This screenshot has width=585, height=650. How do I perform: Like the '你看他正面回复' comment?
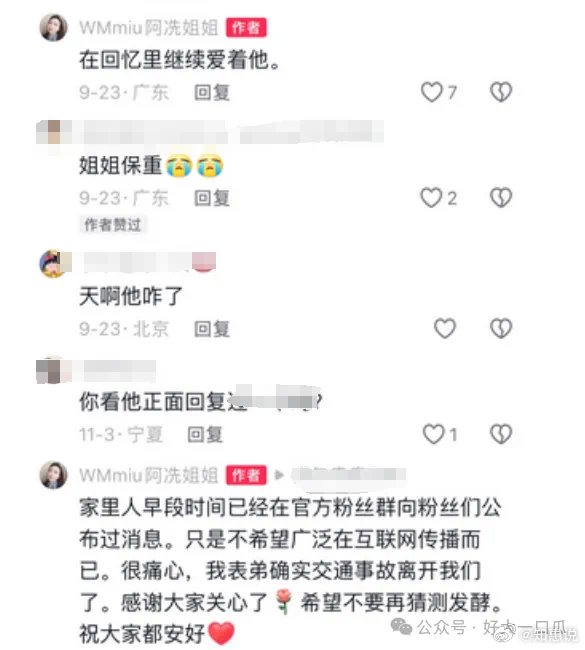(x=433, y=434)
